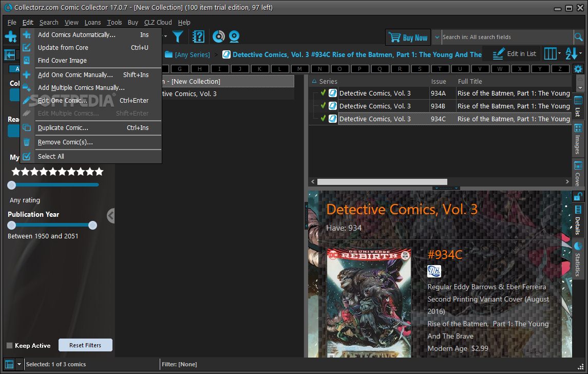Click the DC publisher logo icon
The width and height of the screenshot is (588, 374).
(x=434, y=271)
